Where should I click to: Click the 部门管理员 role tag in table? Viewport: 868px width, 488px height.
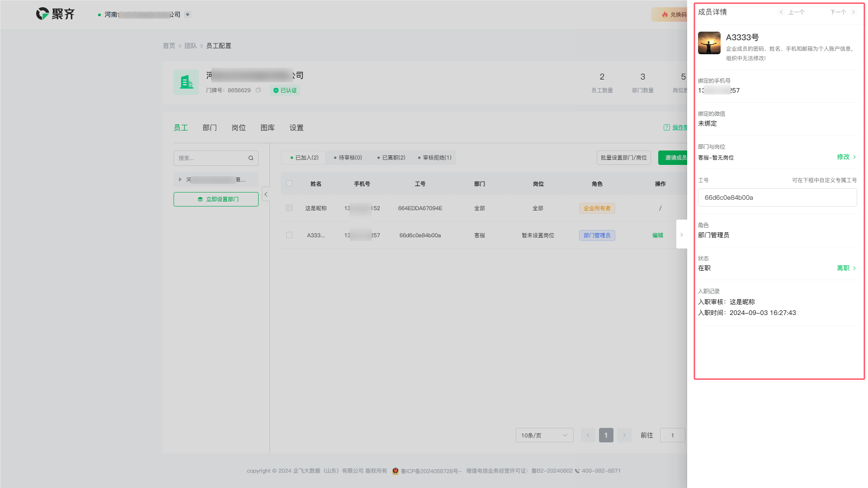[597, 235]
